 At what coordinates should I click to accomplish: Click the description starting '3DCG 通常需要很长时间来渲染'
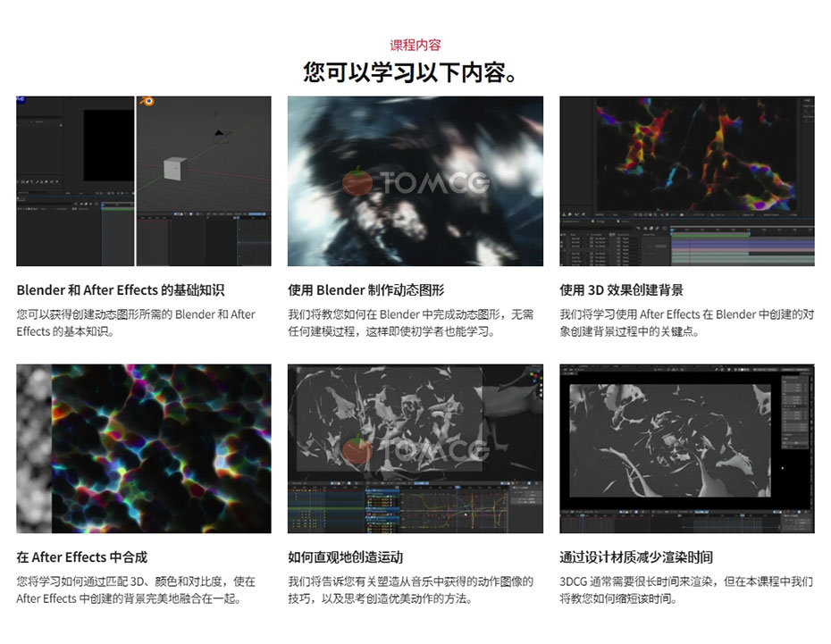[x=686, y=590]
